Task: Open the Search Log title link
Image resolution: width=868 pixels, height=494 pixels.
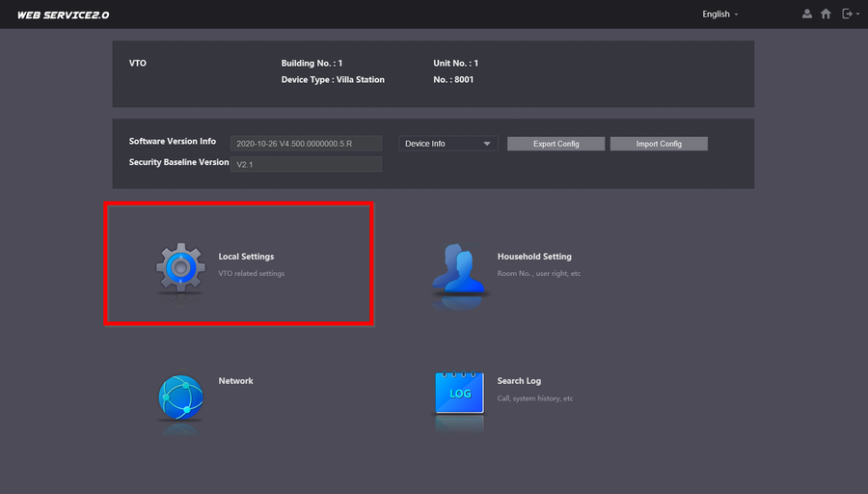Action: click(519, 381)
